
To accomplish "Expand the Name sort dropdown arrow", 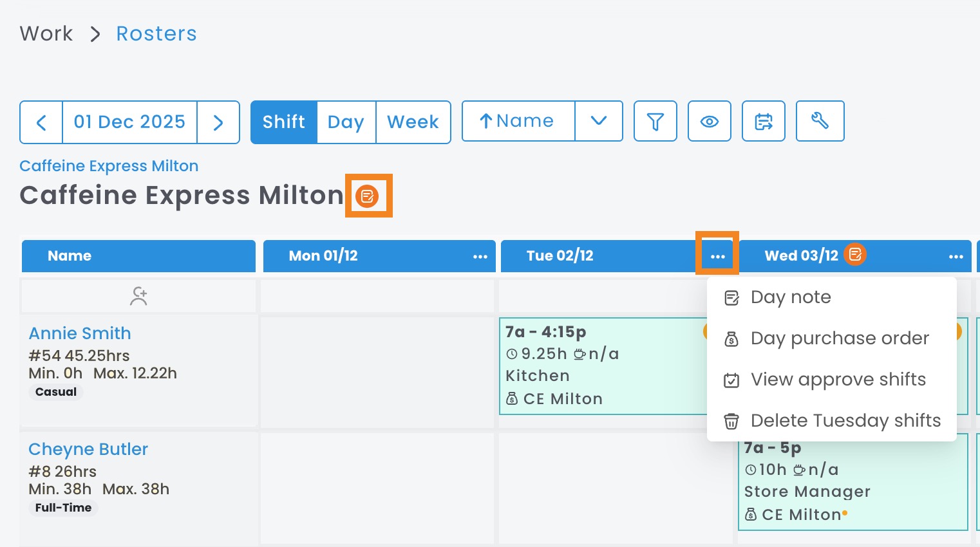I will pos(598,121).
